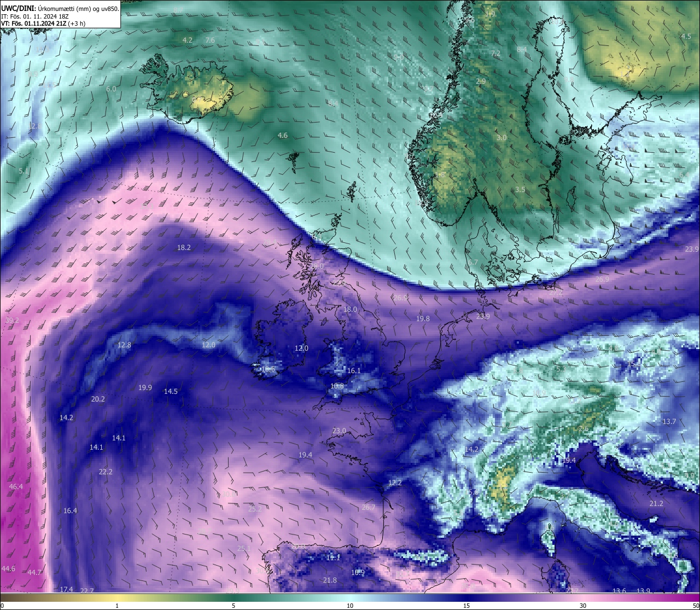This screenshot has height=610, width=700.
Task: Click the '30' tick on the color scale
Action: (583, 605)
